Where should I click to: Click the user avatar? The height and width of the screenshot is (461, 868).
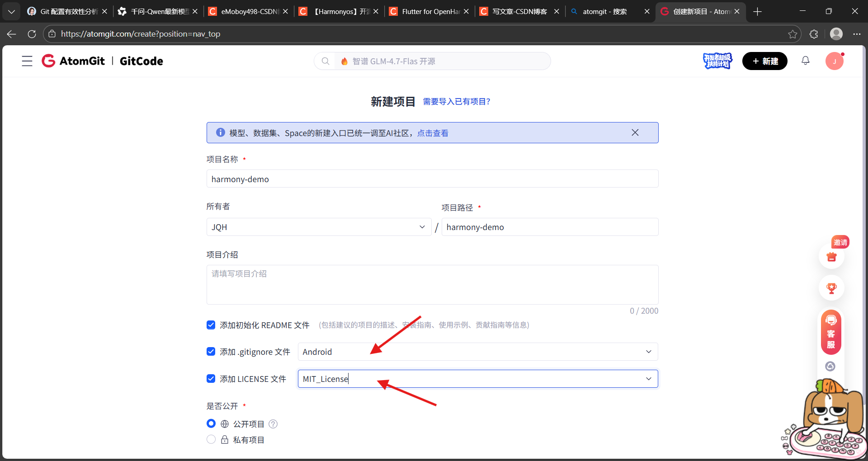tap(835, 61)
